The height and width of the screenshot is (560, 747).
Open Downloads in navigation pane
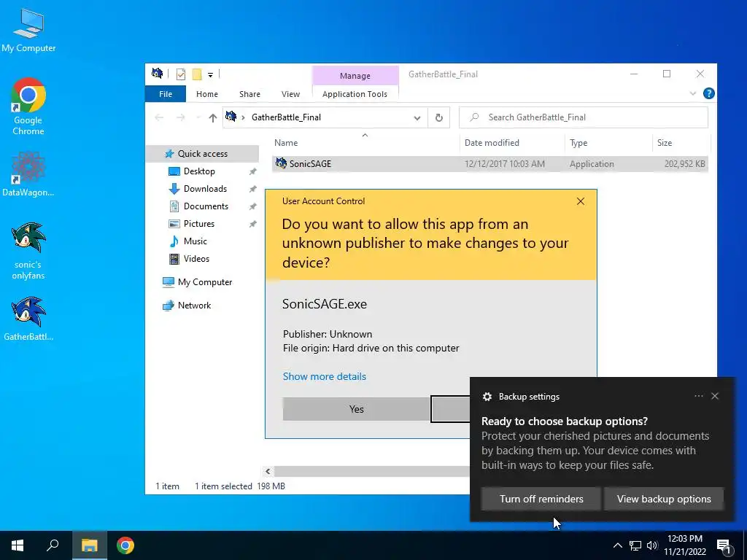(205, 189)
